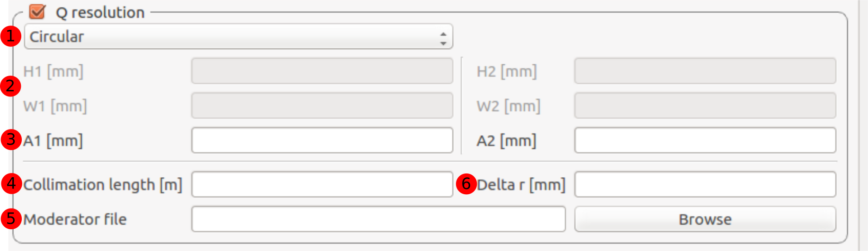Click red marker 3 beside A1 label
Screen dimensions: 868x251
point(10,140)
